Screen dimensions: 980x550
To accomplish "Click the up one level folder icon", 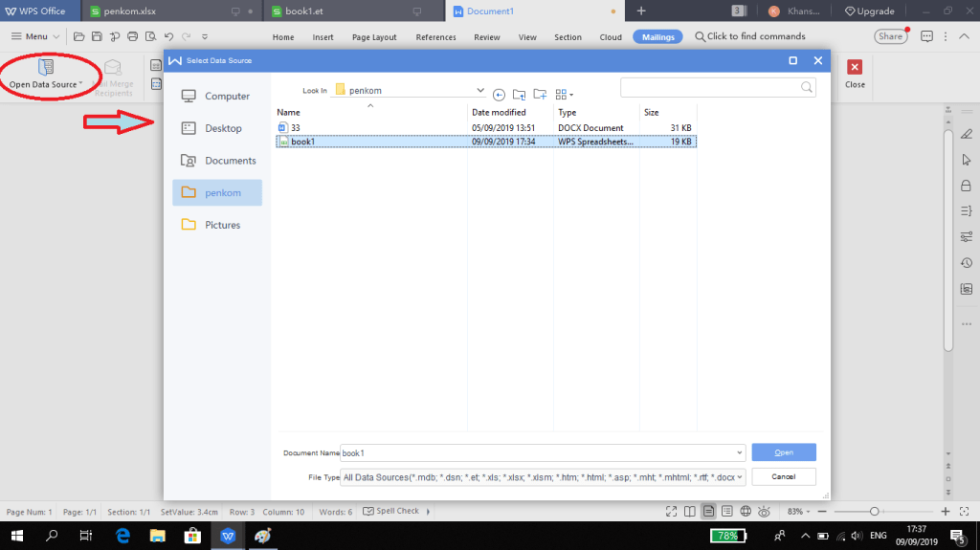I will tap(519, 94).
